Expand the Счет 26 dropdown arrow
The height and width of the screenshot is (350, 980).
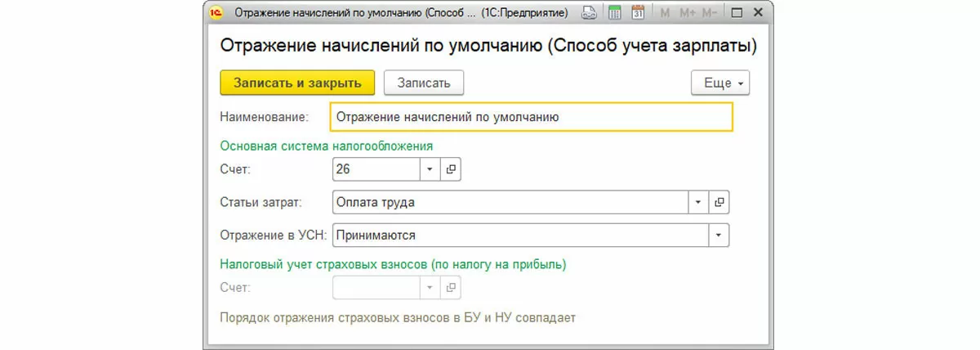pos(430,169)
